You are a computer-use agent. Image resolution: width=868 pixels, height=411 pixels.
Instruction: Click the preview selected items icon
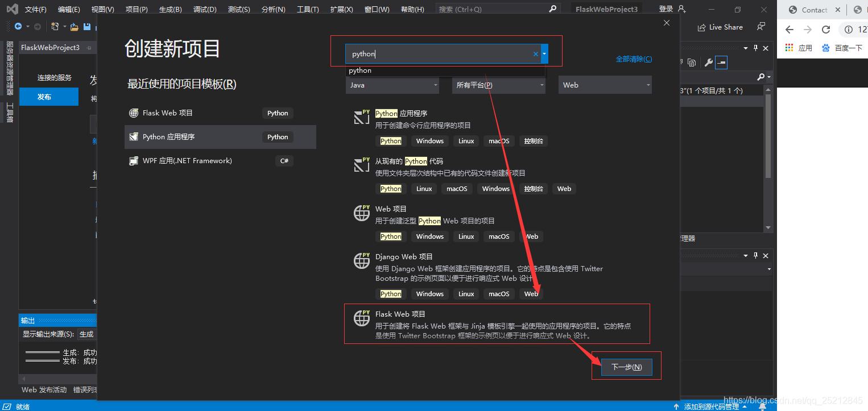pyautogui.click(x=721, y=63)
